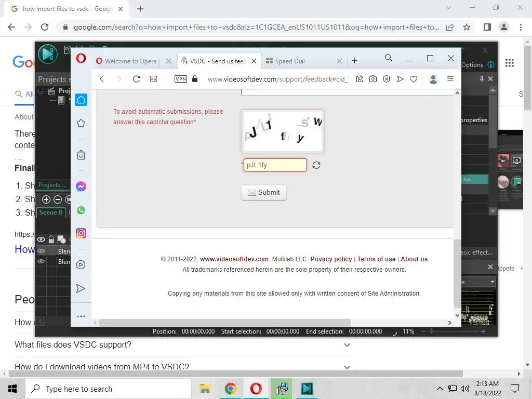The height and width of the screenshot is (399, 532).
Task: Reload the page in Opera
Action: pyautogui.click(x=137, y=79)
